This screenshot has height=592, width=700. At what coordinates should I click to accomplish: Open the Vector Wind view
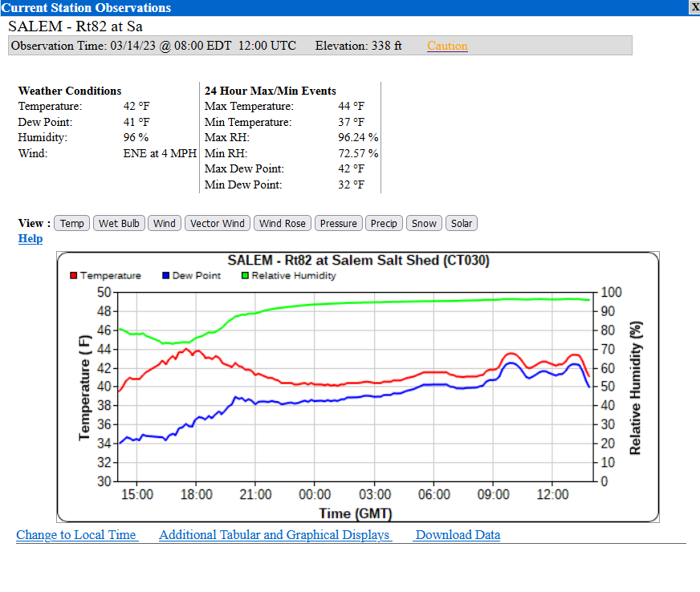[218, 223]
